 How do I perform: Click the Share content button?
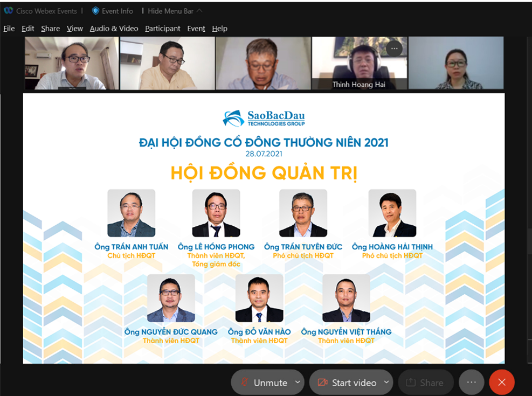pos(425,383)
